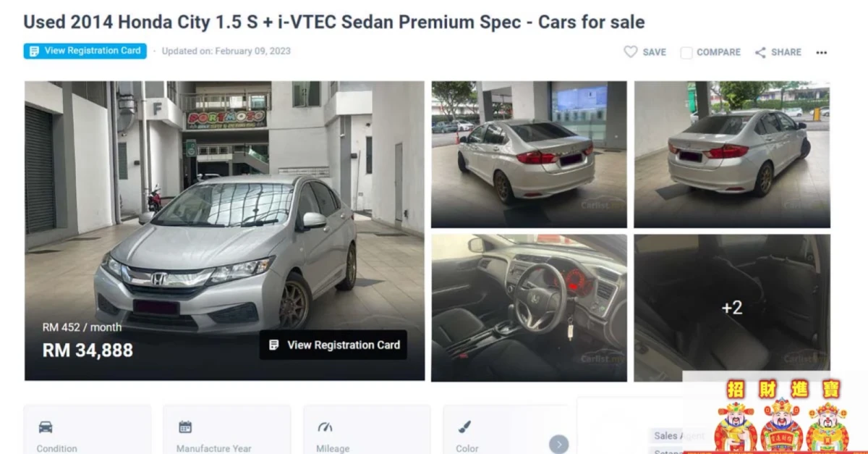The image size is (868, 454).
Task: Expand specs with the round arrow button
Action: (558, 444)
